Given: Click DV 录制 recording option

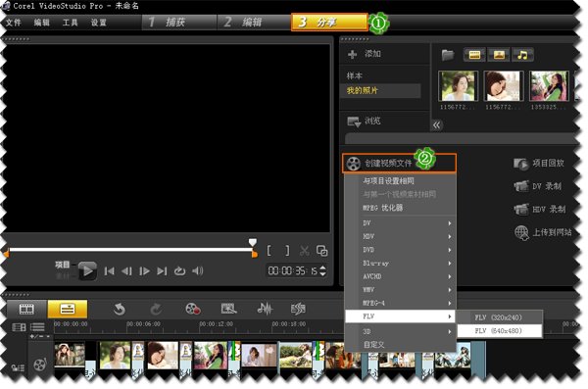Looking at the screenshot, I should coord(538,186).
